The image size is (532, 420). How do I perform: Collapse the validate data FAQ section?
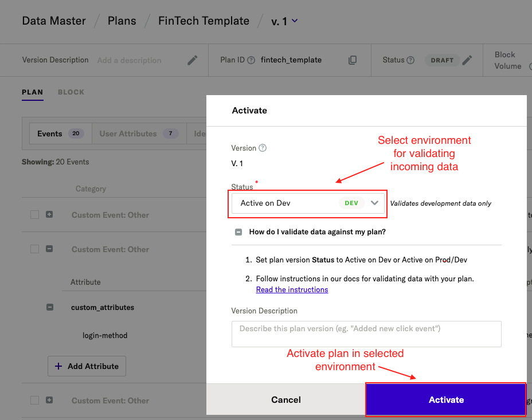click(x=238, y=232)
